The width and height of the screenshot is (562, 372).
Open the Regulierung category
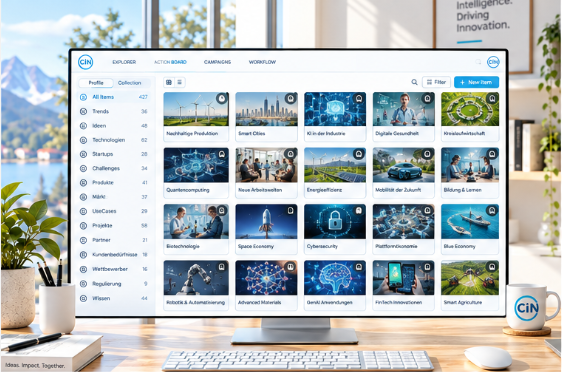[x=114, y=283]
